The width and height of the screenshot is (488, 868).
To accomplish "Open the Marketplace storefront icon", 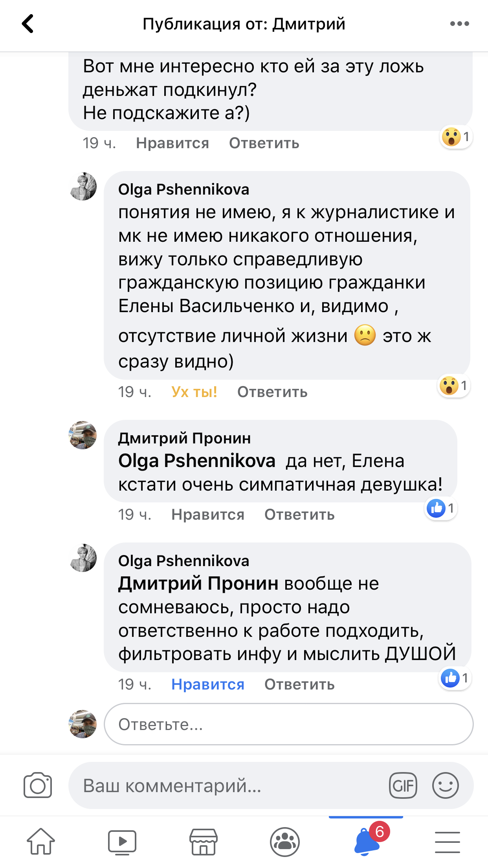I will point(204,842).
